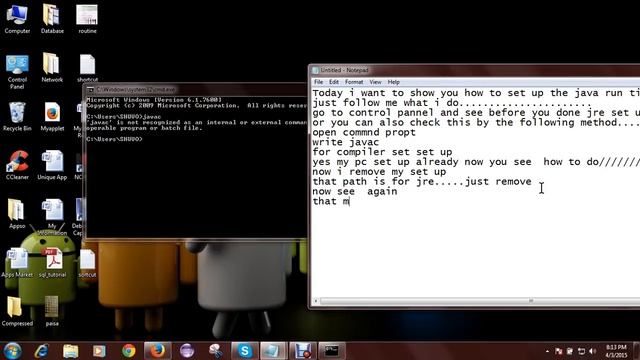This screenshot has height=360, width=640.
Task: Open the Network folder icon
Action: click(52, 68)
